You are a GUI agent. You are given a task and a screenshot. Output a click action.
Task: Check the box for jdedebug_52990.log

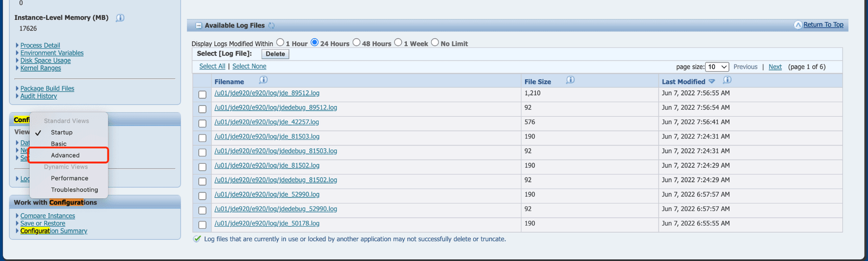[202, 211]
